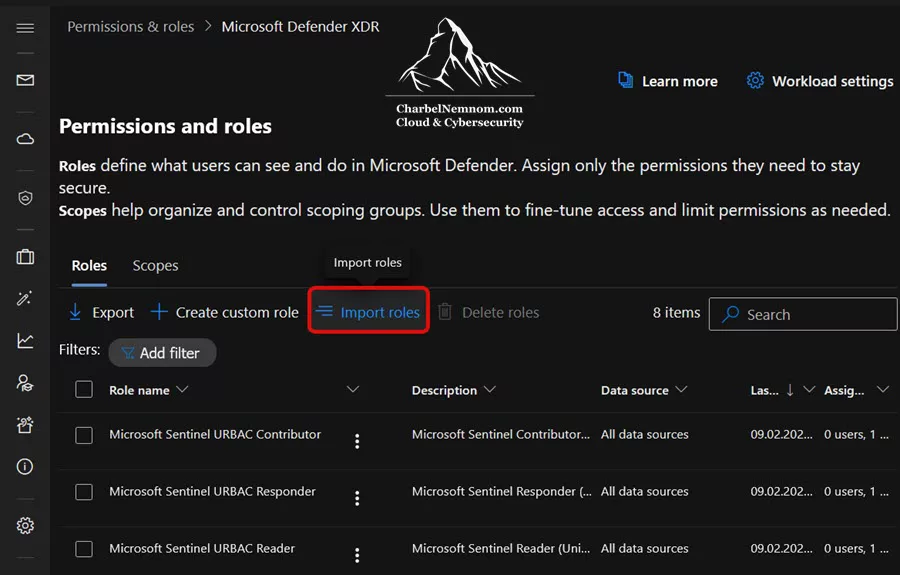Click 'Microsoft Sentinel Reader (Uni...' description cell
This screenshot has height=575, width=900.
(x=501, y=548)
